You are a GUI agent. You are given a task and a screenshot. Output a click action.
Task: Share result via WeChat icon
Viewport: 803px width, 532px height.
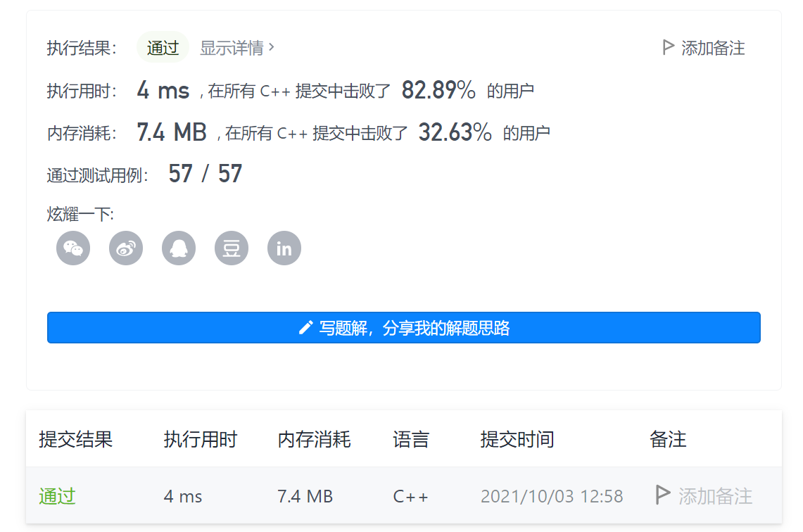(x=73, y=248)
